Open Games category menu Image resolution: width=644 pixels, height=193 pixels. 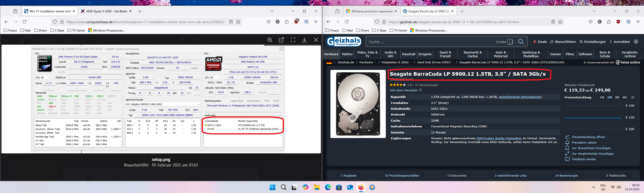[x=555, y=54]
